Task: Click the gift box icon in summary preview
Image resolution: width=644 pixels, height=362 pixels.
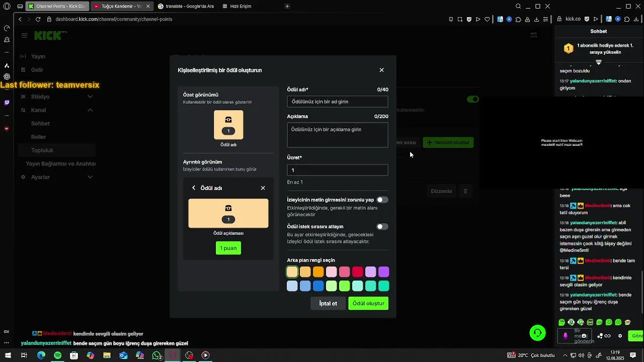Action: pyautogui.click(x=228, y=120)
